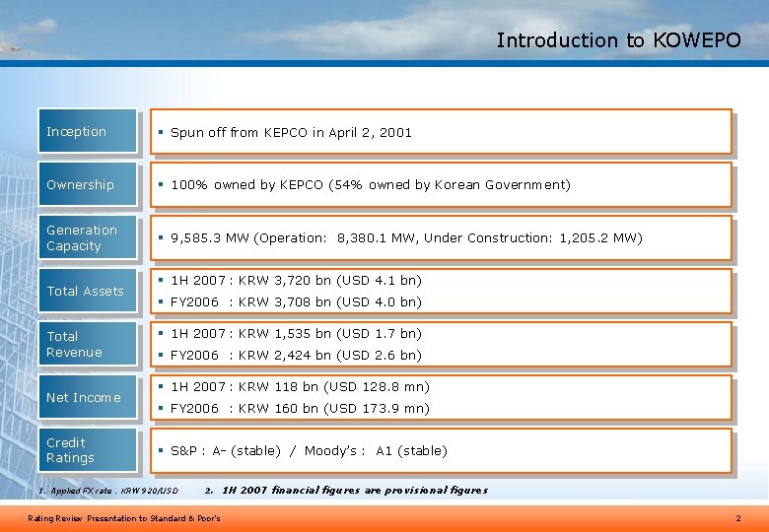
Task: Click the Total Assets label box
Action: click(x=88, y=291)
